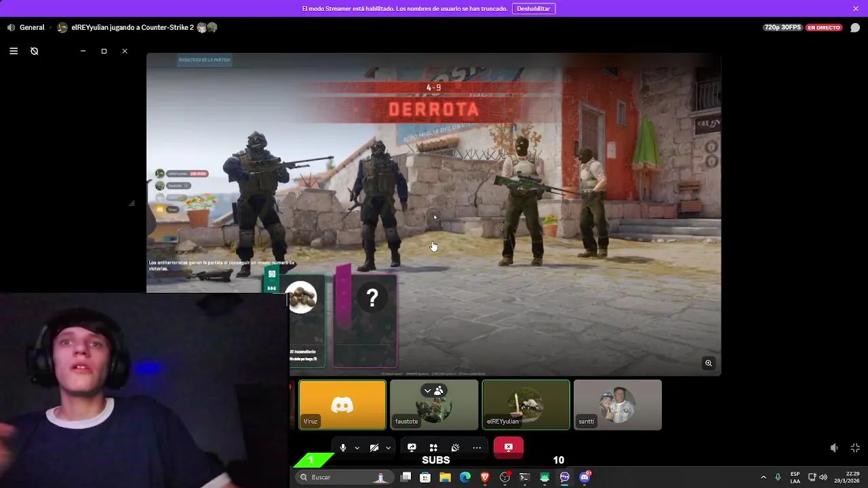868x488 pixels.
Task: Open the activities grid icon
Action: [x=433, y=447]
